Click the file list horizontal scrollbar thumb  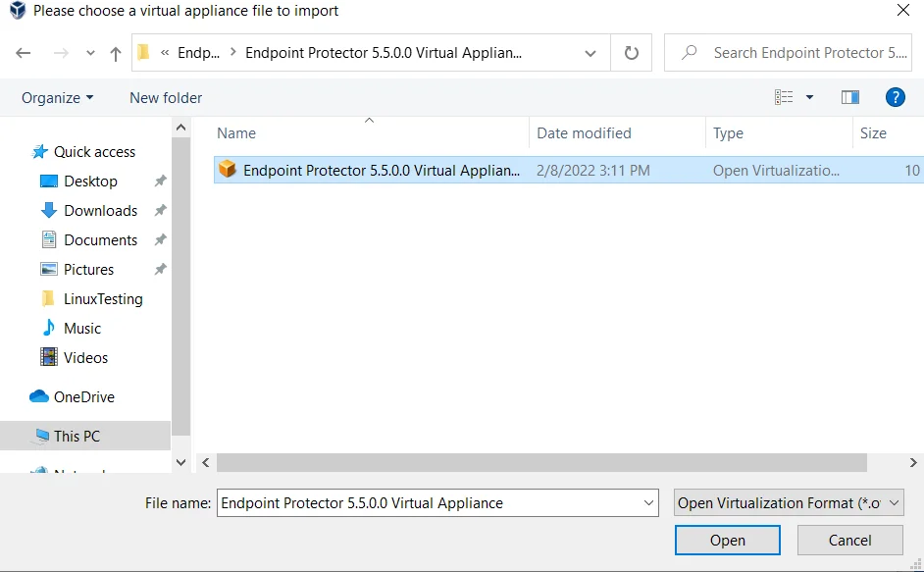[541, 463]
